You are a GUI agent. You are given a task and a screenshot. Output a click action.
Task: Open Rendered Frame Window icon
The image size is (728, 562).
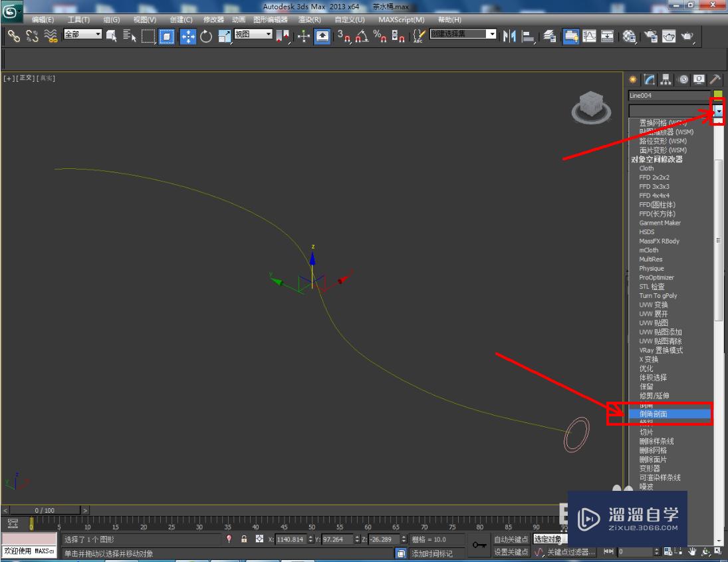pyautogui.click(x=669, y=36)
